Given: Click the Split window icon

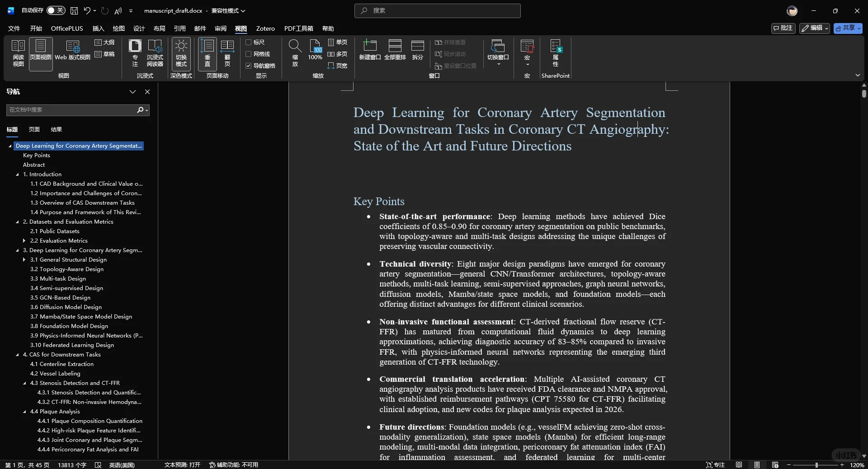Looking at the screenshot, I should pyautogui.click(x=417, y=50).
